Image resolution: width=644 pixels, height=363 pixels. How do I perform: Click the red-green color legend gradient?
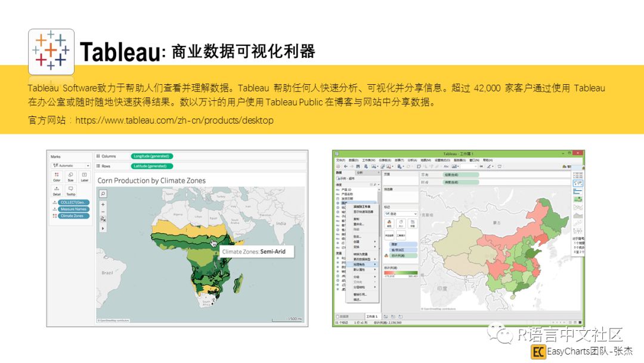(x=401, y=273)
